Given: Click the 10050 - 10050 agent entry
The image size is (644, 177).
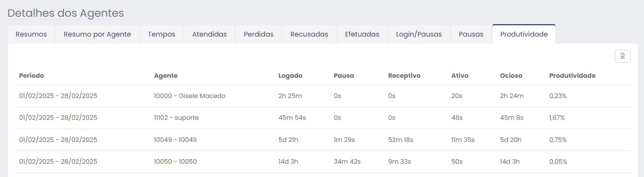Looking at the screenshot, I should click(175, 161).
